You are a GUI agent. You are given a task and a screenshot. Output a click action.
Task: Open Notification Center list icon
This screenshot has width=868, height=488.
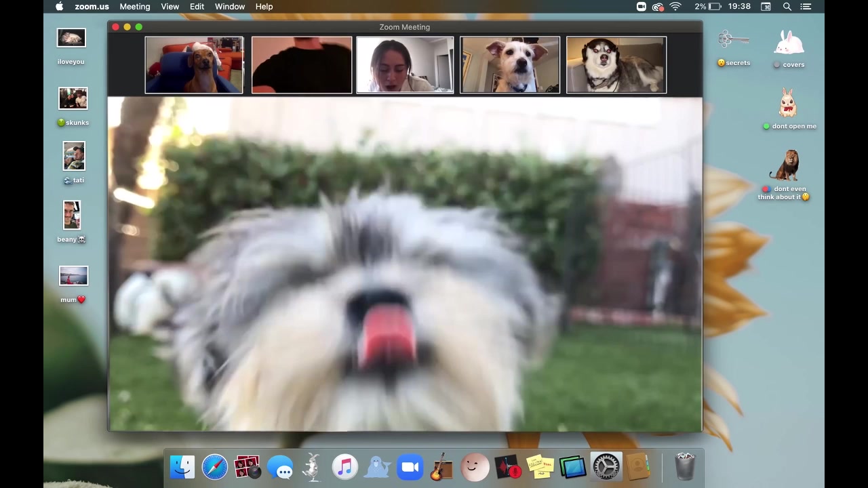tap(806, 7)
